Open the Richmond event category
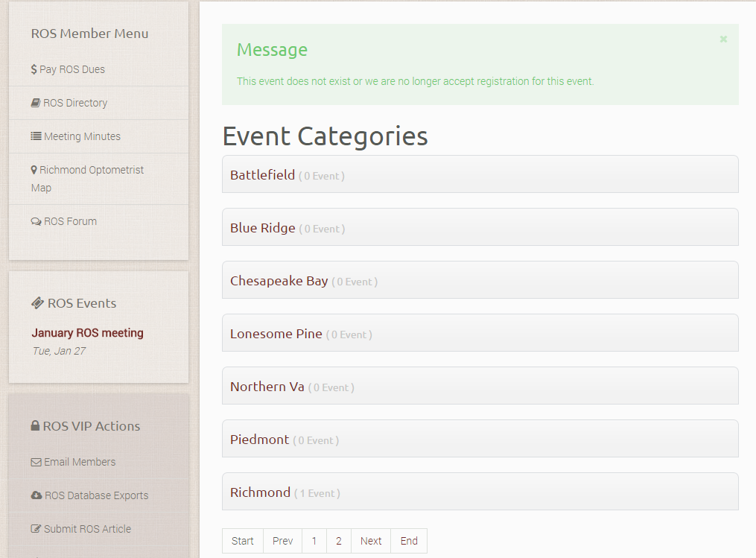Screen dimensions: 756x558 pos(260,492)
